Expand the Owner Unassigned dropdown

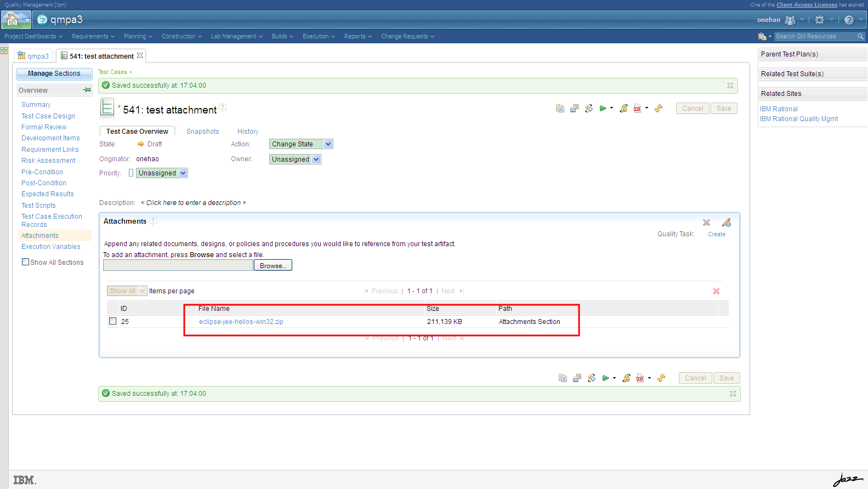[x=295, y=160]
